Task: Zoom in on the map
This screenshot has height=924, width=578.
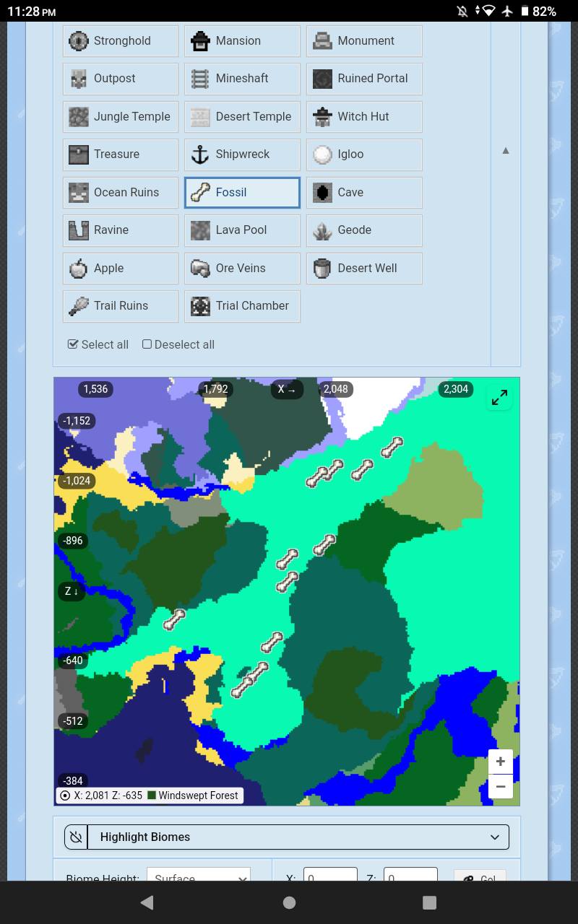Action: click(x=501, y=762)
